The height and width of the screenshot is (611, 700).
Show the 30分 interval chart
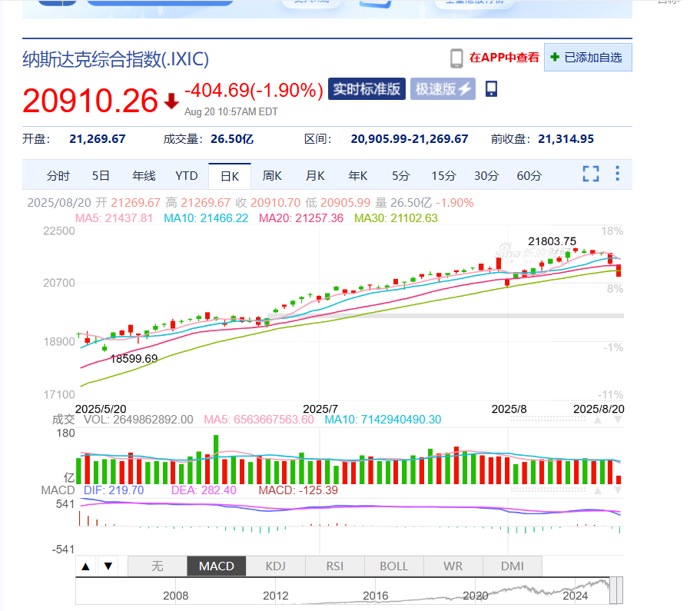(x=486, y=175)
